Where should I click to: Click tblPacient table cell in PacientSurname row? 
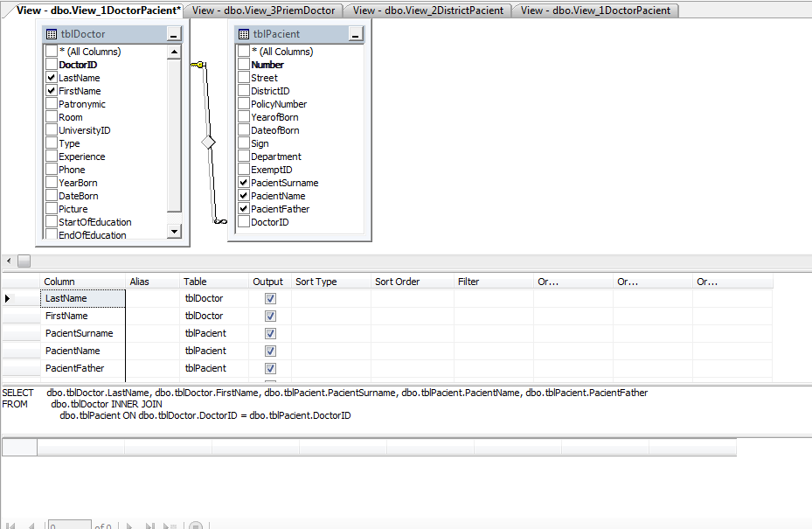(x=214, y=333)
